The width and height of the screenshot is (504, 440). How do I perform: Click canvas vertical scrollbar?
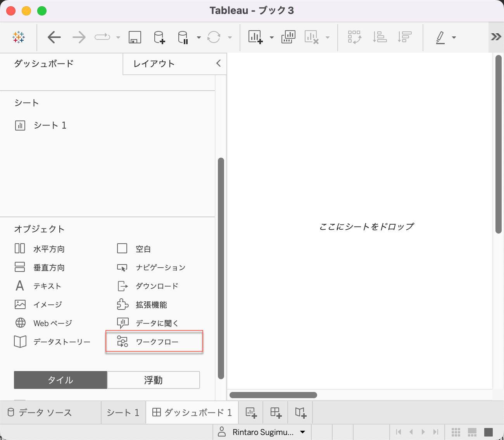point(499,144)
